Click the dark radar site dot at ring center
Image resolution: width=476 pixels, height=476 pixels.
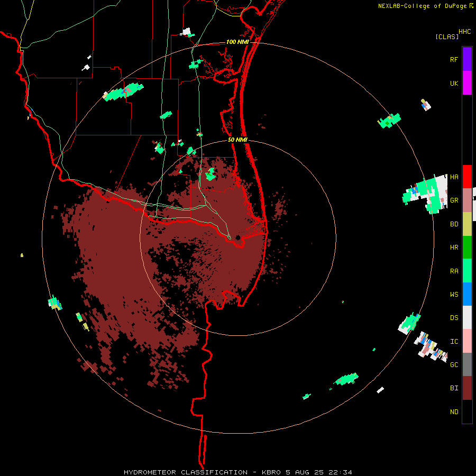pos(237,237)
